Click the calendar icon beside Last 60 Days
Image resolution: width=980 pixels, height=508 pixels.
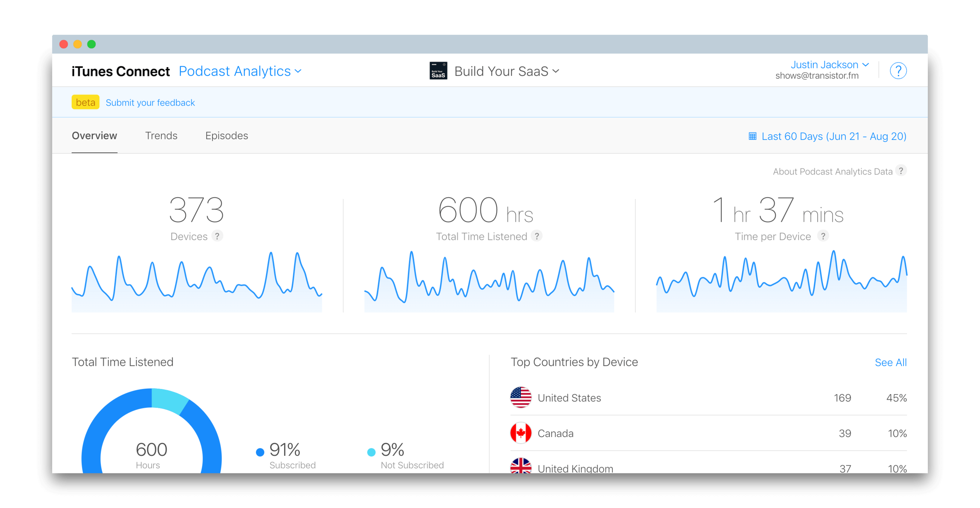pos(752,136)
